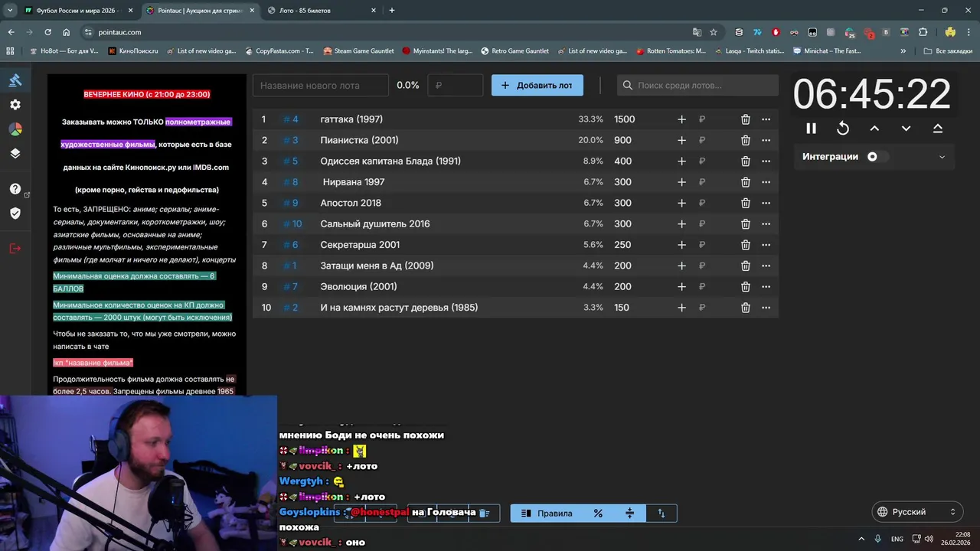The image size is (980, 551).
Task: Click the lot search field
Action: coord(697,85)
